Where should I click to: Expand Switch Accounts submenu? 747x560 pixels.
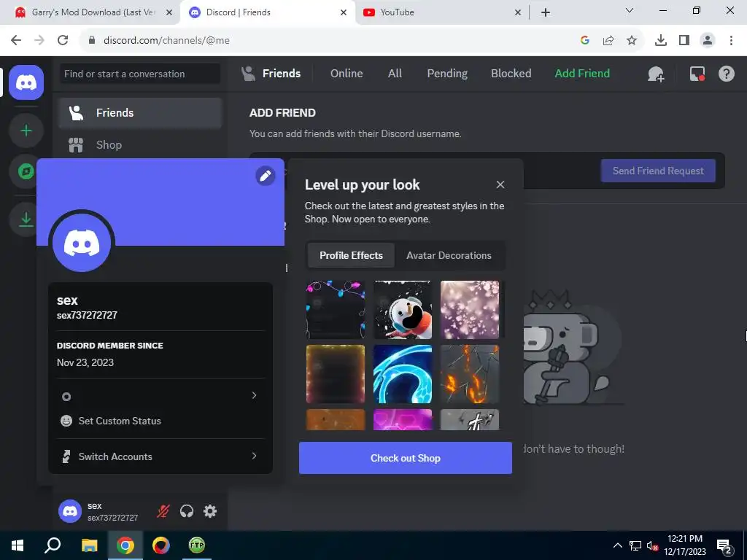click(160, 456)
